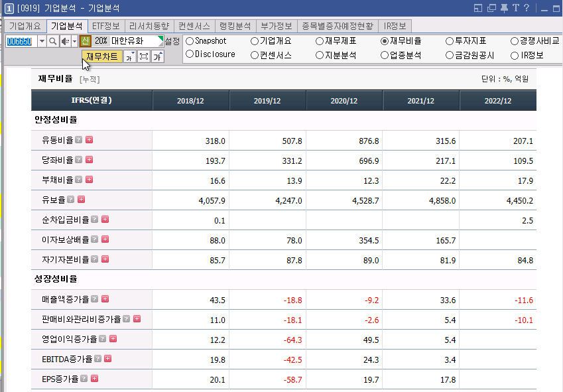This screenshot has width=563, height=392.
Task: Click the help icon next to 매출액증가율
Action: (x=94, y=298)
